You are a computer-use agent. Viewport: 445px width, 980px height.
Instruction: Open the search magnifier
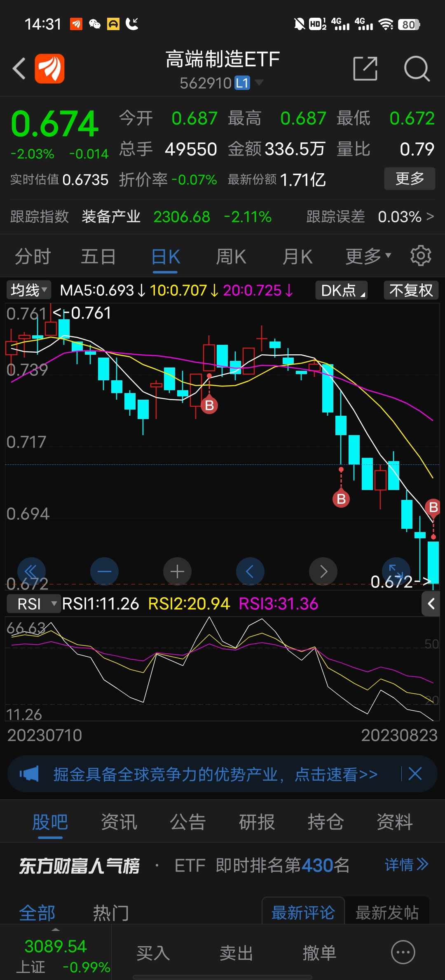click(417, 68)
